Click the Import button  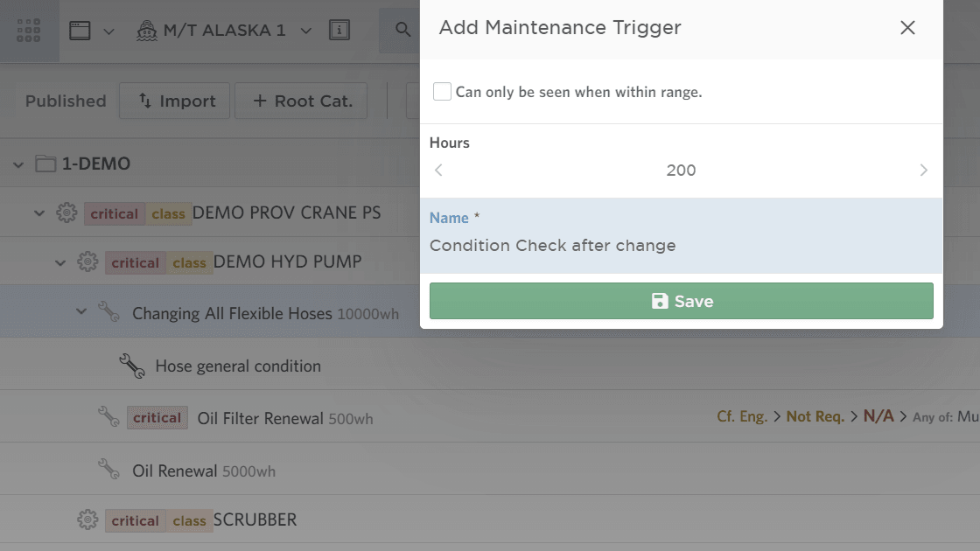(174, 101)
